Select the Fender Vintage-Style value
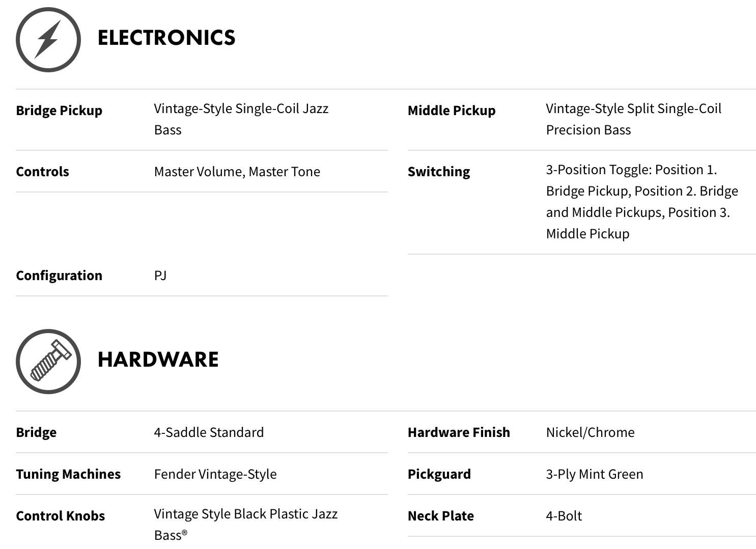The width and height of the screenshot is (756, 549). (x=215, y=474)
